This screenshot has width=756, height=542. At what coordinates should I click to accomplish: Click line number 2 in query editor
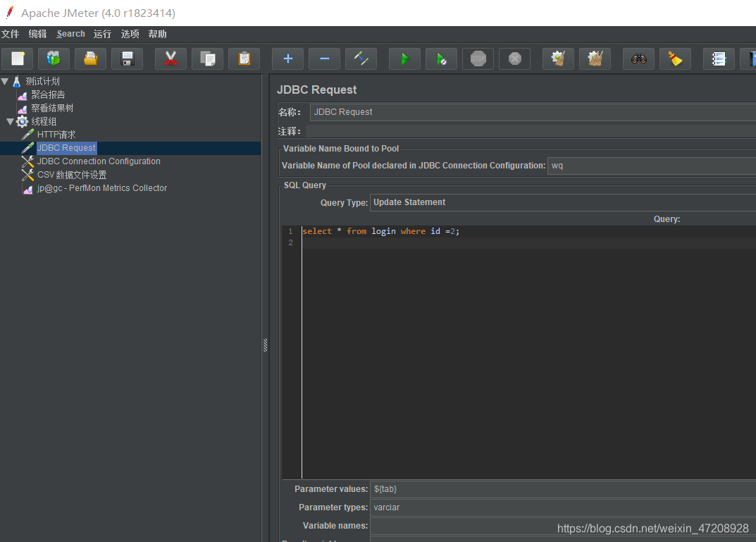[x=291, y=242]
